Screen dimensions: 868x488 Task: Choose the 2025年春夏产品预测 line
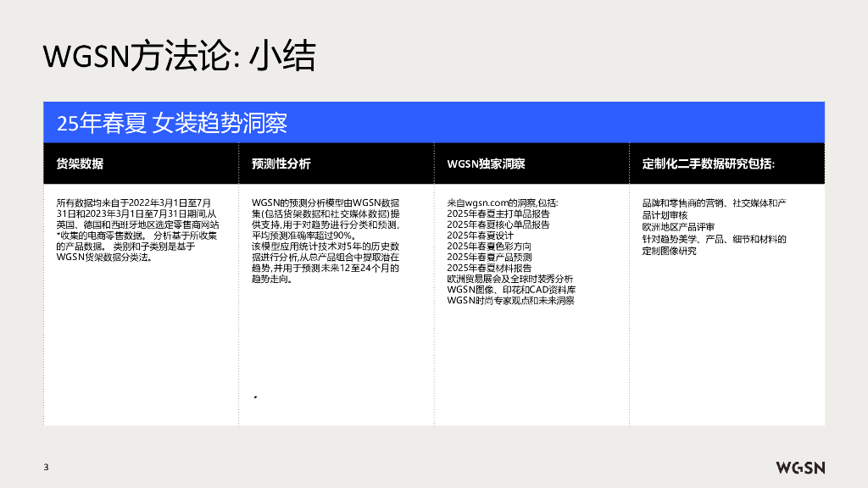coord(489,257)
